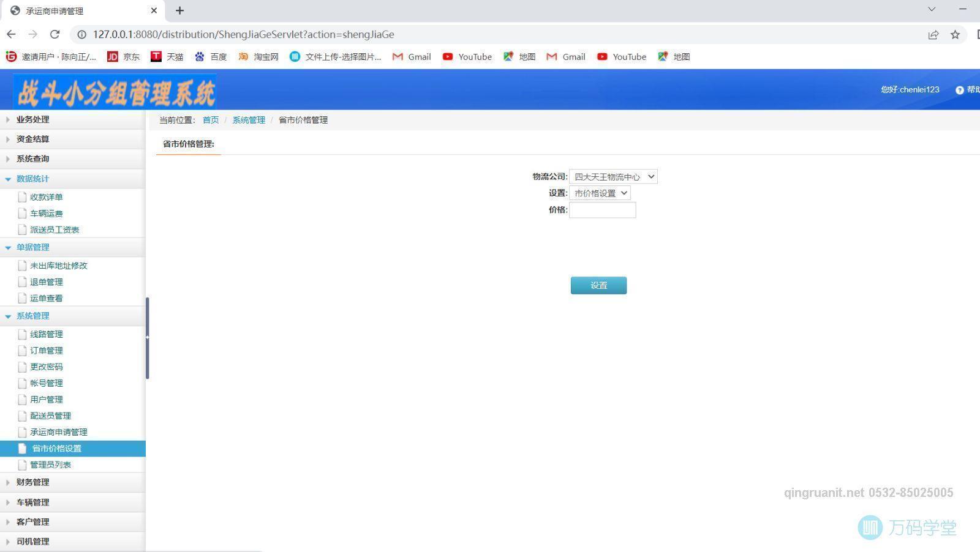Expand the 司机管理 menu section
Viewport: 980px width, 552px height.
tap(72, 542)
